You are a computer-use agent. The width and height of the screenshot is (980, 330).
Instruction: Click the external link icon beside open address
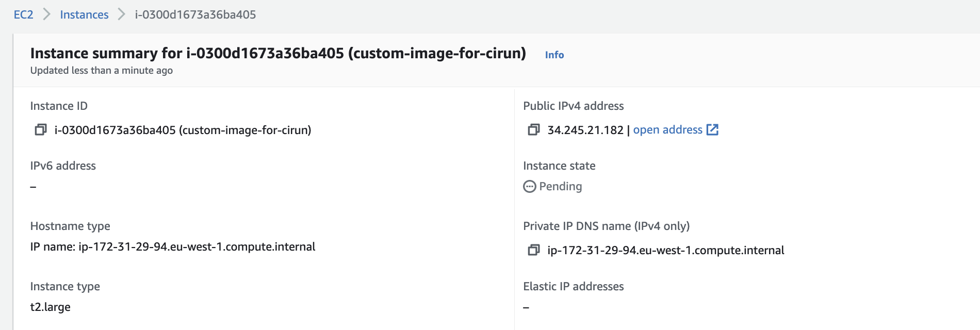coord(712,130)
